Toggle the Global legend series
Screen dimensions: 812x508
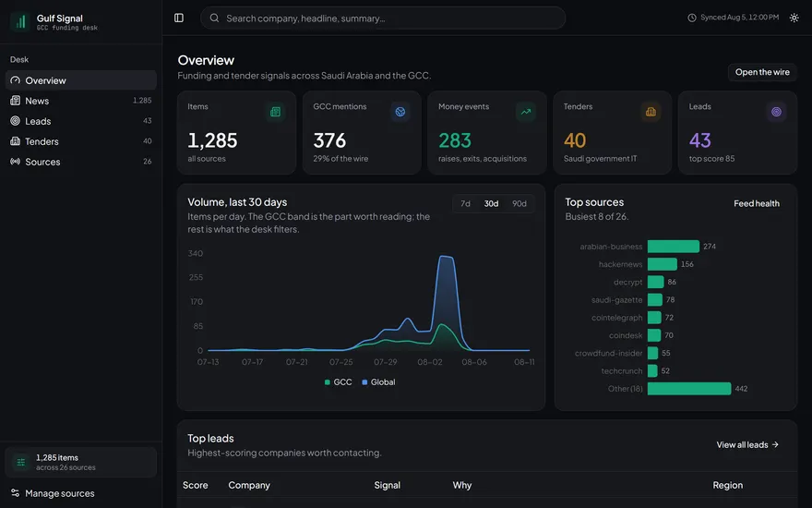(378, 382)
